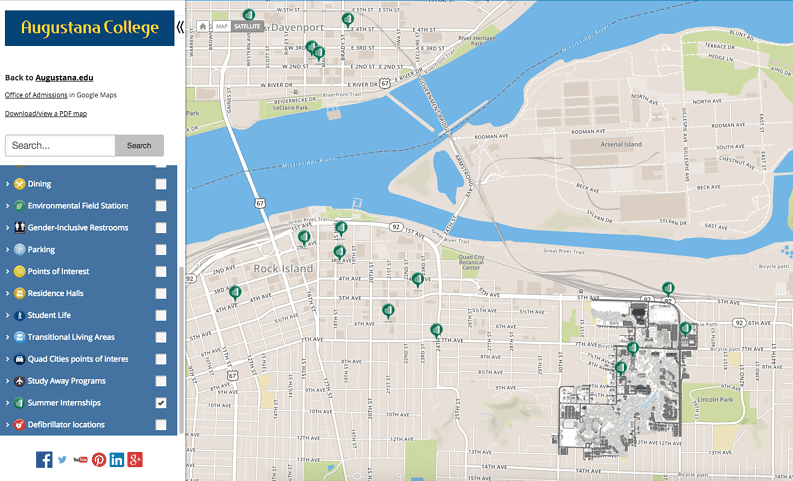Click the Transitional Living Areas icon
The image size is (793, 481).
coord(19,337)
